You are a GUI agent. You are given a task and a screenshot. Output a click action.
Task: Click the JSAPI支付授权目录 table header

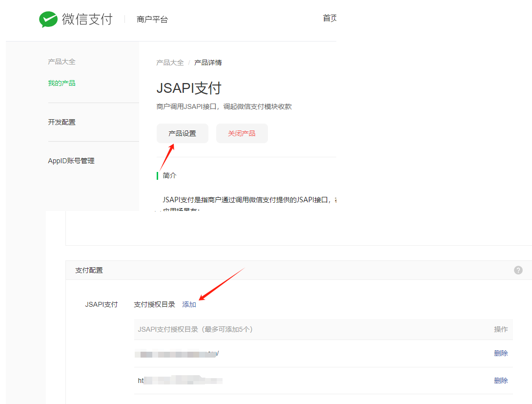[195, 329]
